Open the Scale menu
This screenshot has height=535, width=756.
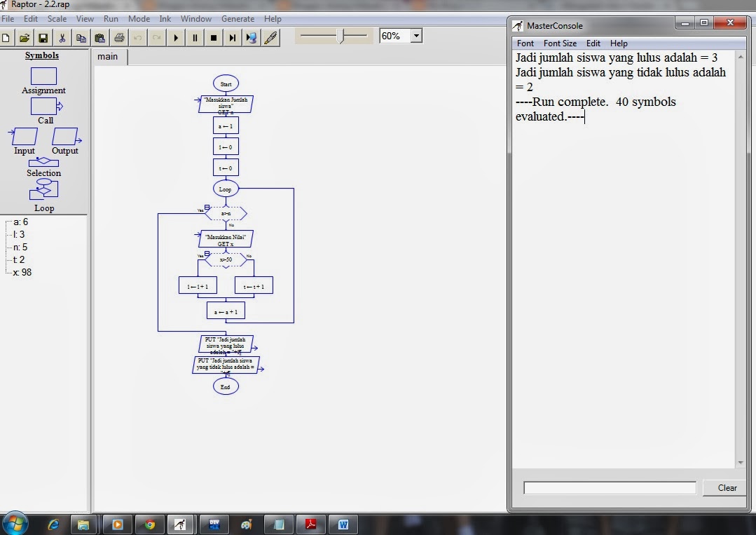(57, 19)
